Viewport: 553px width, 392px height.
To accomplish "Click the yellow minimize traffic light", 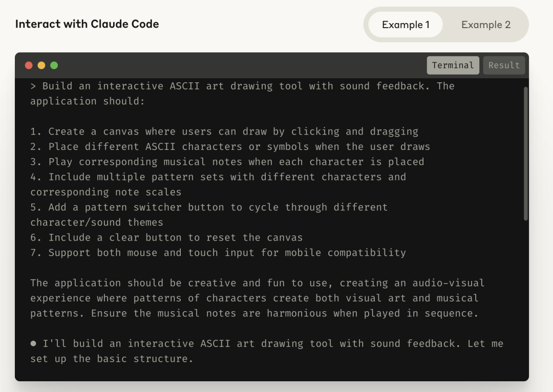I will pyautogui.click(x=41, y=65).
